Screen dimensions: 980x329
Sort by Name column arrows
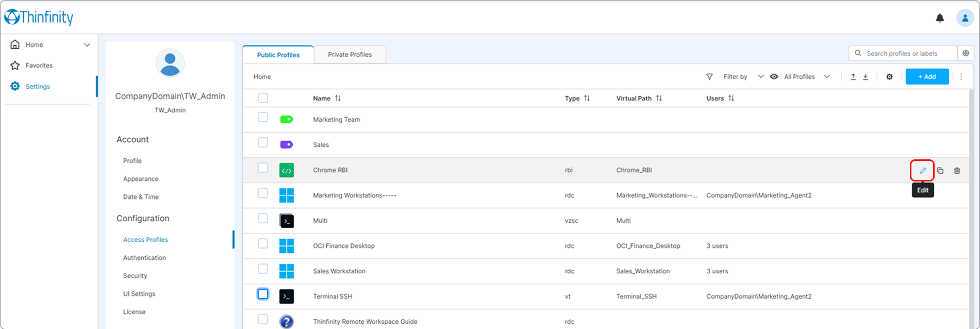click(x=338, y=98)
